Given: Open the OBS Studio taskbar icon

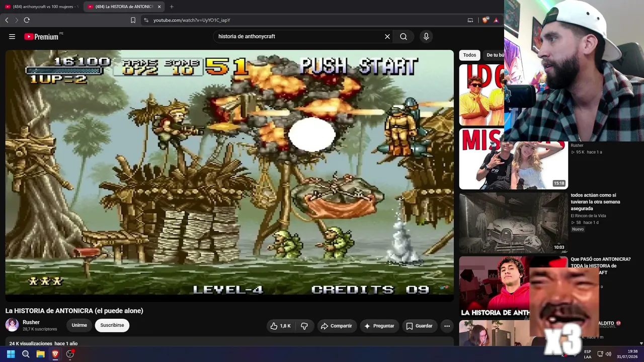Looking at the screenshot, I should pyautogui.click(x=70, y=354).
